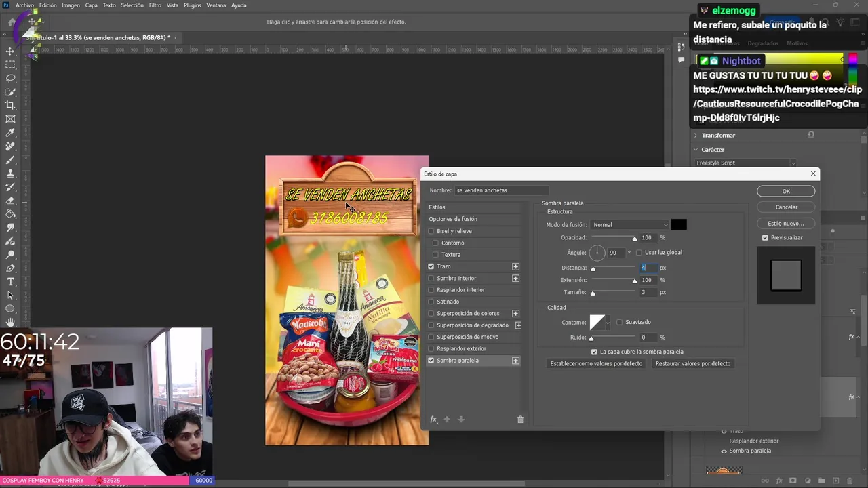Click the Opacidad slider handle
This screenshot has width=868, height=488.
coord(635,239)
